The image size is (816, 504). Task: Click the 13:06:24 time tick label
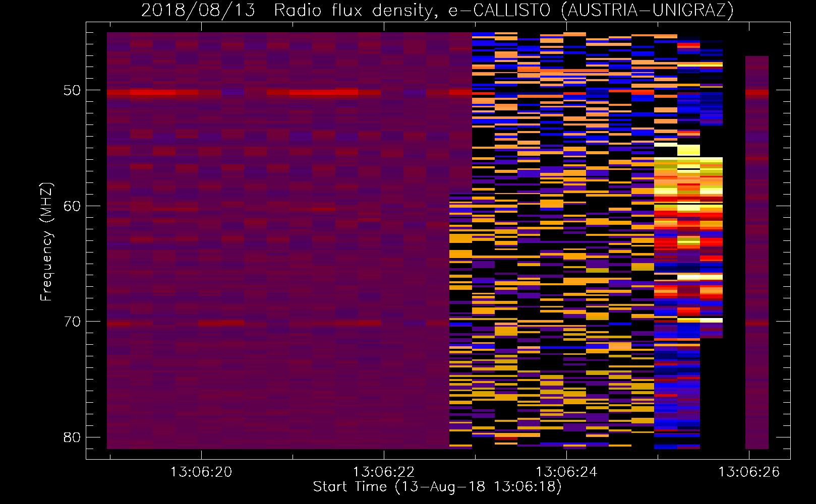pos(566,472)
